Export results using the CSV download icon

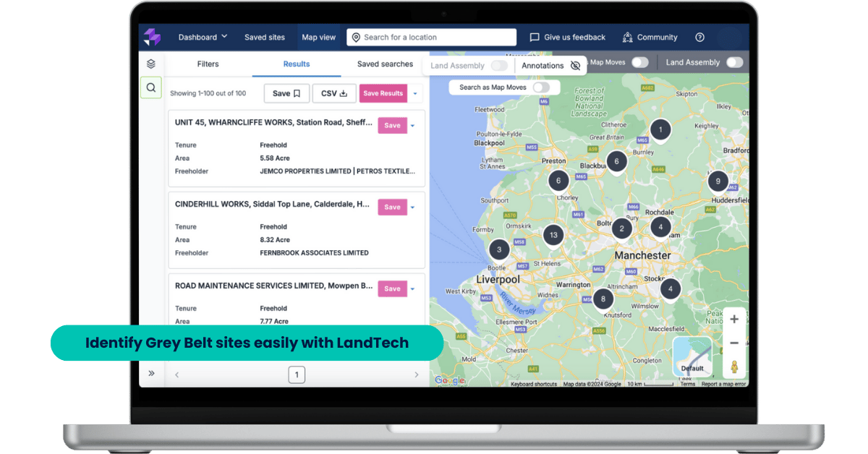344,93
